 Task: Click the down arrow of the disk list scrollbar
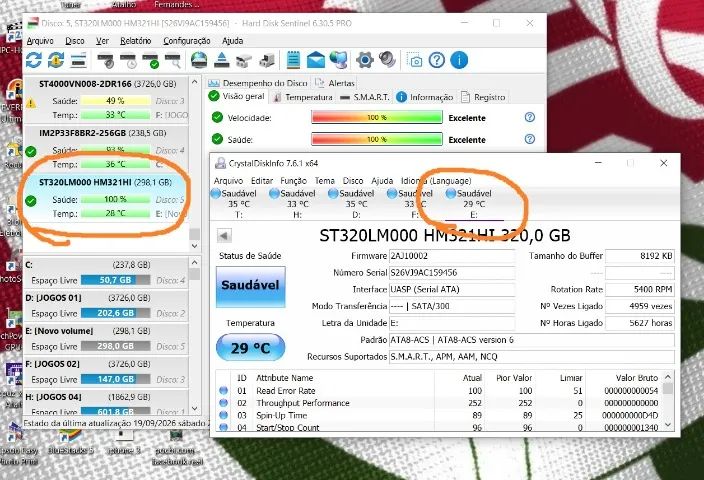(x=194, y=246)
